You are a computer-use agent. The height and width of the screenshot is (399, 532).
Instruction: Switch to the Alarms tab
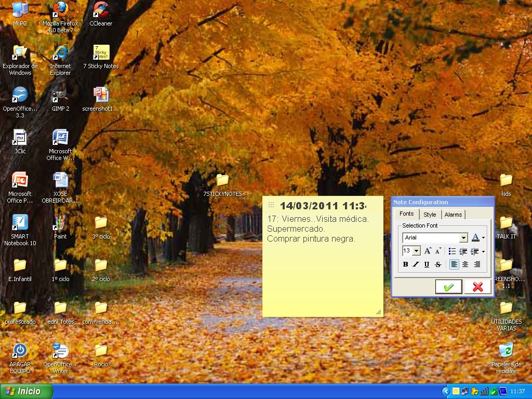tap(453, 215)
